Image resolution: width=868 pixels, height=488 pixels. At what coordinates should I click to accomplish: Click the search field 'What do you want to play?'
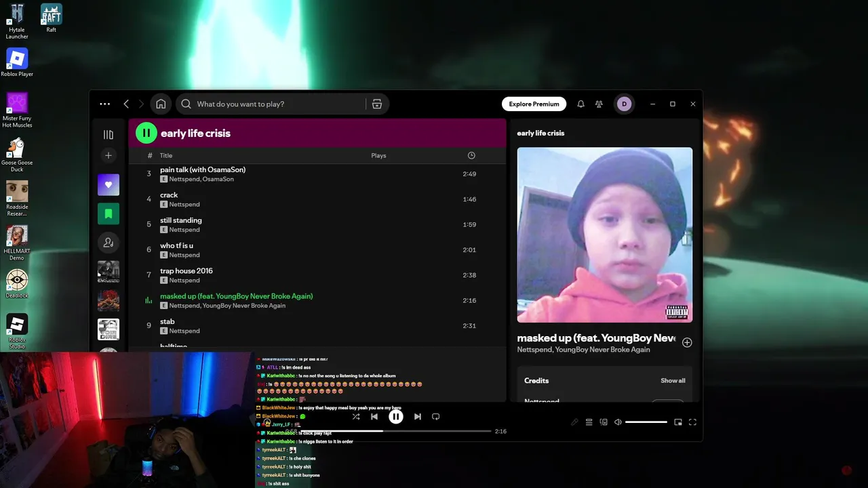coord(271,104)
